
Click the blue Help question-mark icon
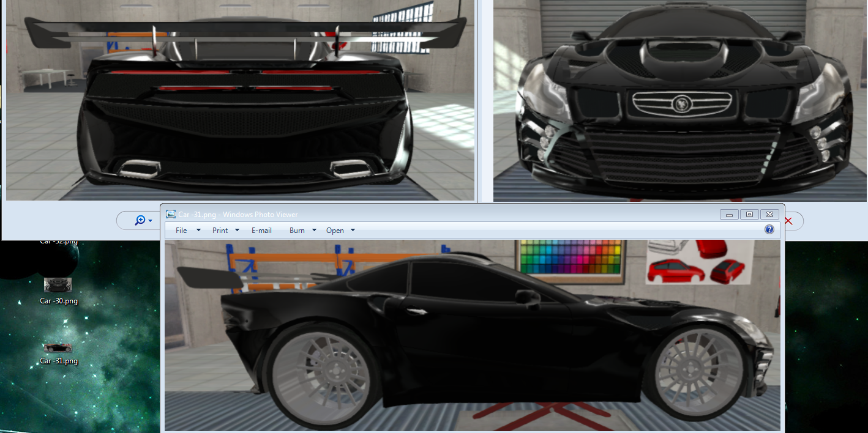pyautogui.click(x=769, y=230)
